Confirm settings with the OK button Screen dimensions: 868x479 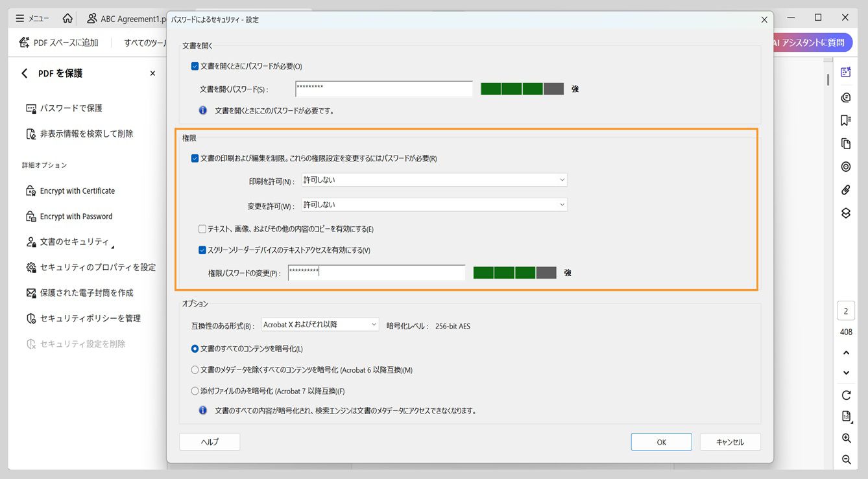[661, 442]
